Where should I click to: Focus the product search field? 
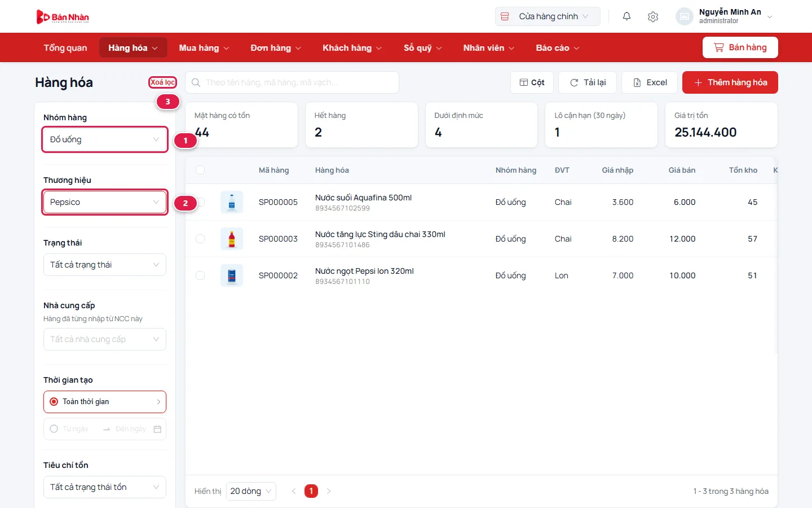point(292,82)
